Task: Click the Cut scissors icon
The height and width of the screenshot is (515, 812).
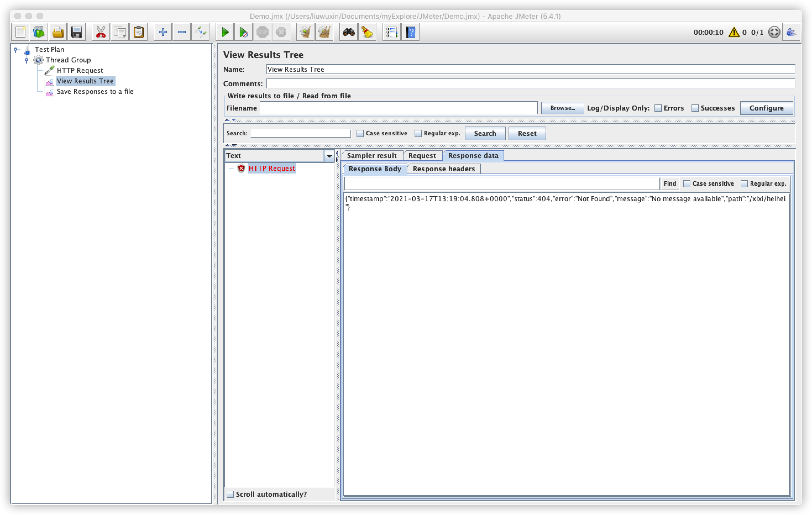Action: (101, 32)
